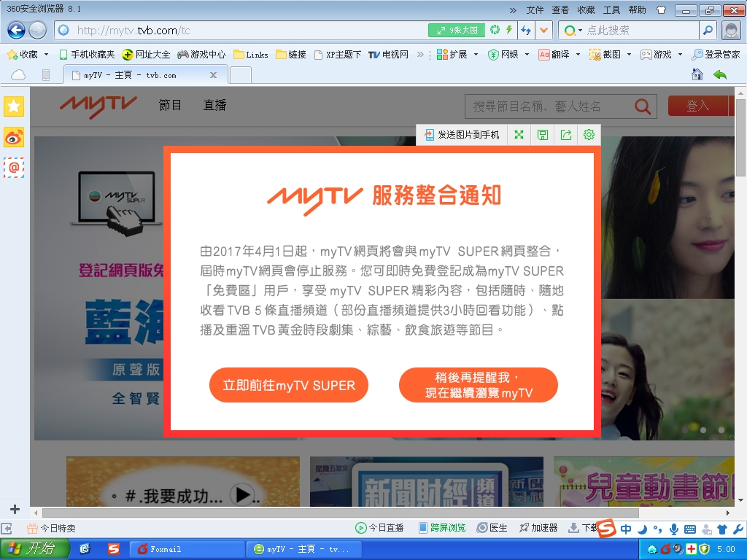Image resolution: width=747 pixels, height=560 pixels.
Task: Click the green fullscreen-expand image icon
Action: (519, 135)
